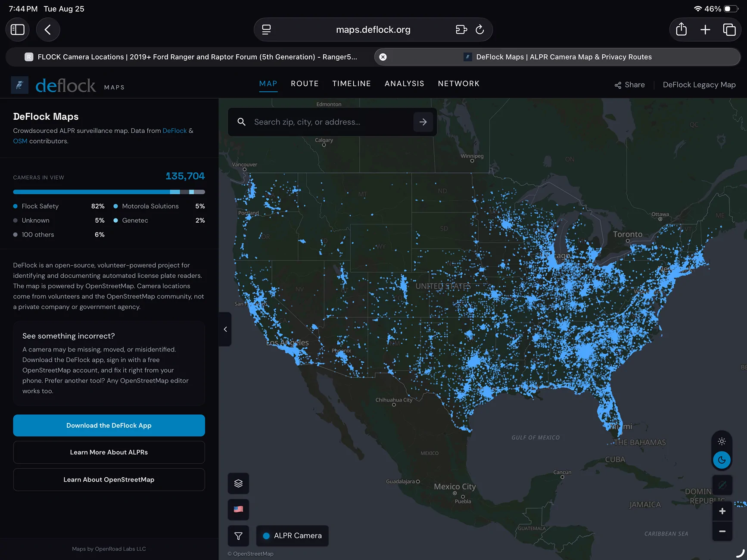Image resolution: width=747 pixels, height=560 pixels.
Task: Switch to the FLOCK Camera Locations browser tab
Action: click(x=190, y=57)
